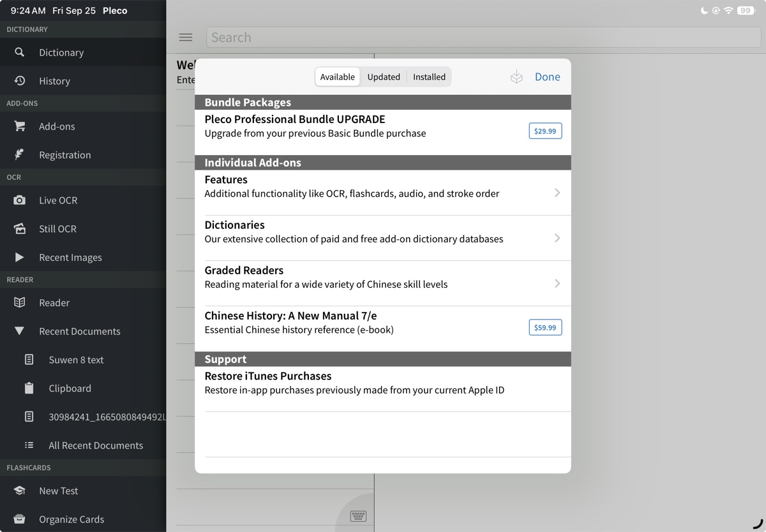
Task: Switch to the Available tab
Action: [338, 77]
